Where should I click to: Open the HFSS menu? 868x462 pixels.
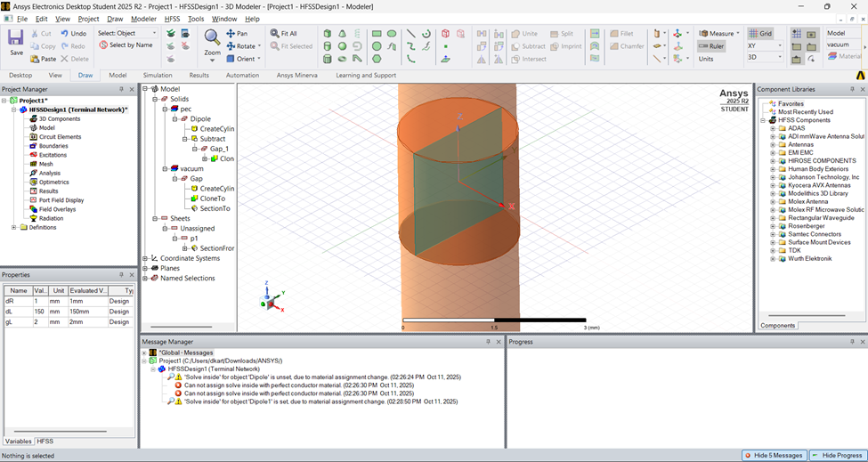tap(172, 19)
